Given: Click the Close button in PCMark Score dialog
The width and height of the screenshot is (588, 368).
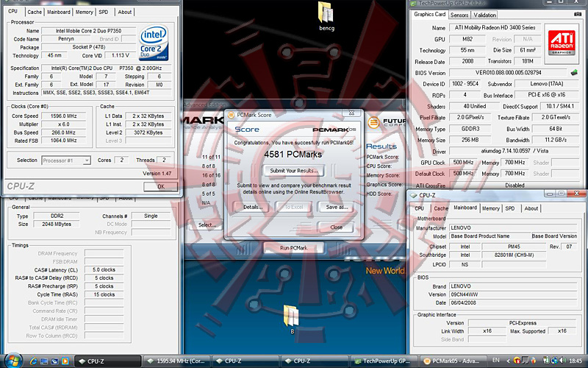Looking at the screenshot, I should 336,227.
